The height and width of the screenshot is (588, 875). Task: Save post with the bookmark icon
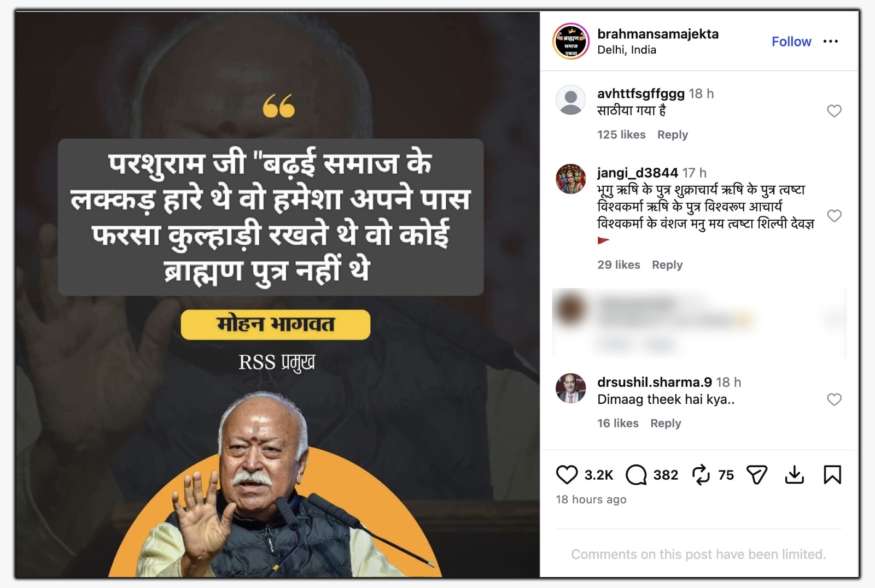point(832,475)
